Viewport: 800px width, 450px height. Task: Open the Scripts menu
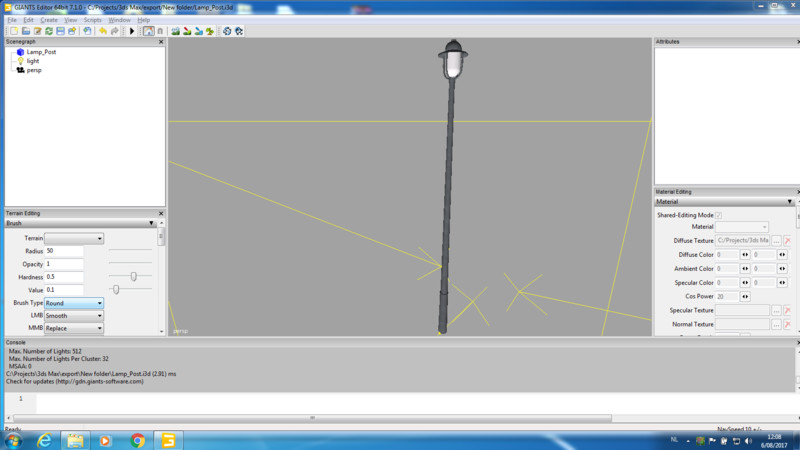click(x=93, y=20)
